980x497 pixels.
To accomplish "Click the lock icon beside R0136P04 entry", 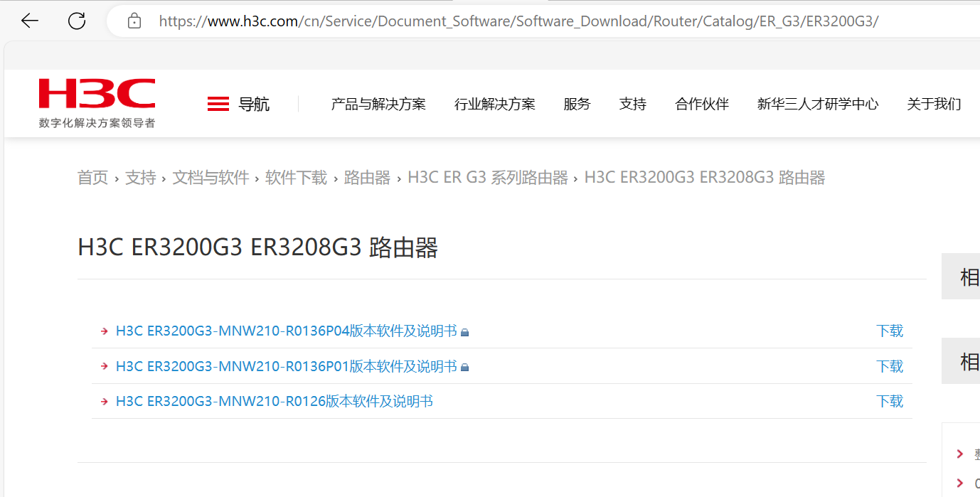I will [x=464, y=332].
